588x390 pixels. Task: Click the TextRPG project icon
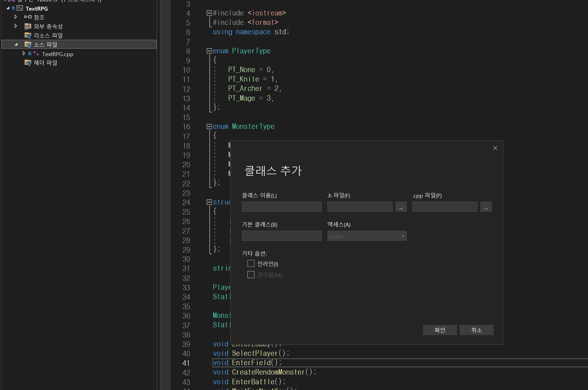[x=20, y=8]
